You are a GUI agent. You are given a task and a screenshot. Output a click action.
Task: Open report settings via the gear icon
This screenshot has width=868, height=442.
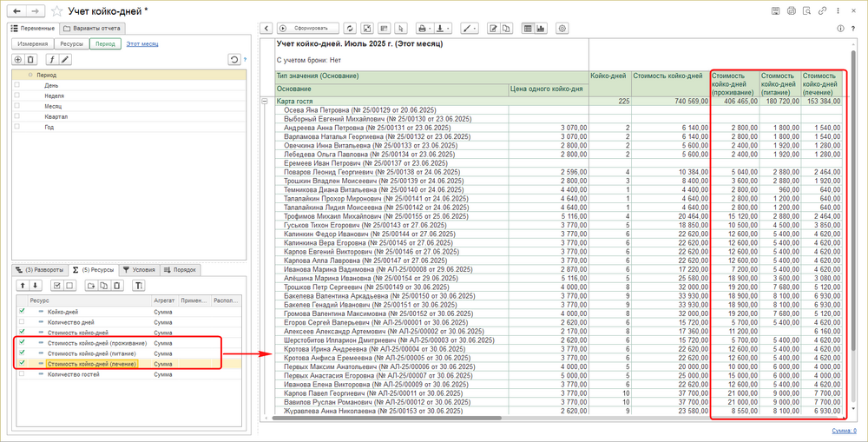point(562,29)
